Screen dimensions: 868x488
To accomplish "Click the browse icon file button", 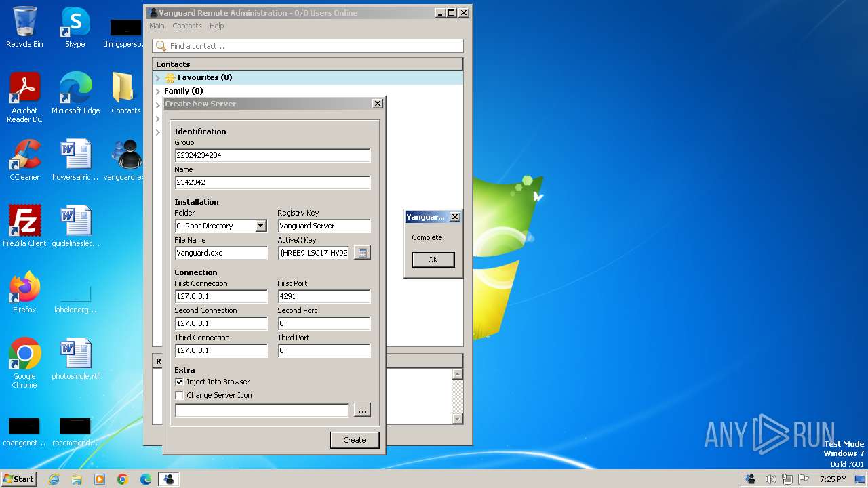I will click(x=362, y=410).
